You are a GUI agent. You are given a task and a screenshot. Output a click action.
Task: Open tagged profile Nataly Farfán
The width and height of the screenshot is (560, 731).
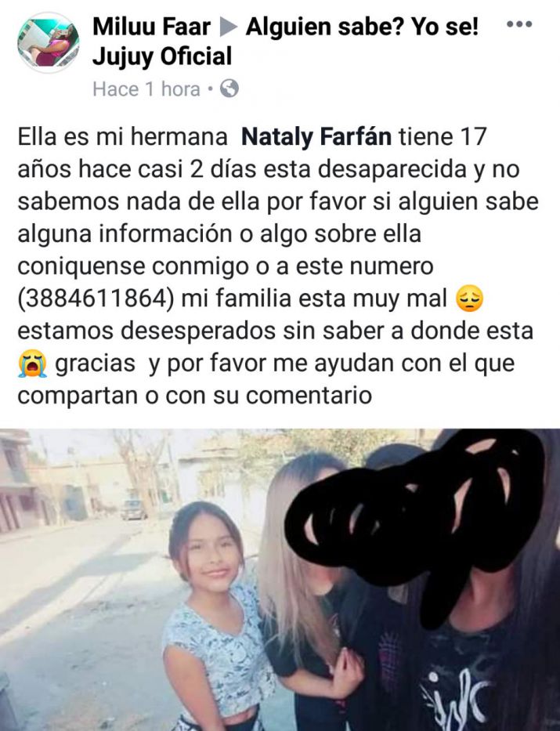click(316, 137)
